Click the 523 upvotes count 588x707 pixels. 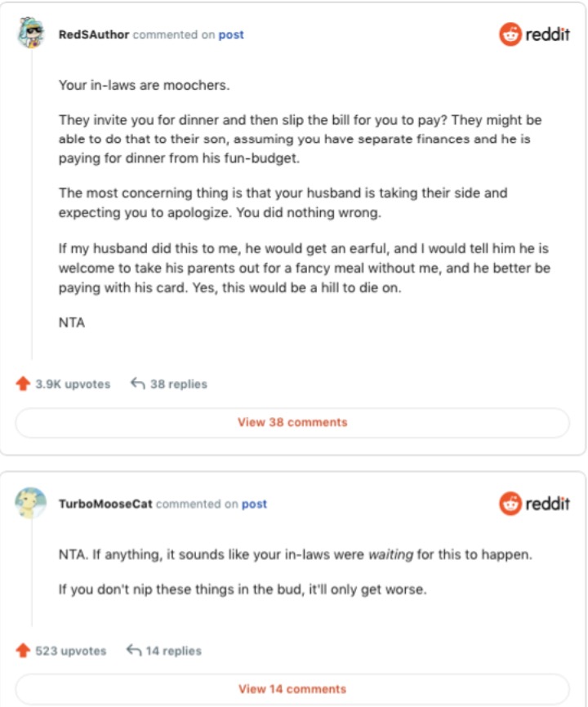tap(71, 651)
